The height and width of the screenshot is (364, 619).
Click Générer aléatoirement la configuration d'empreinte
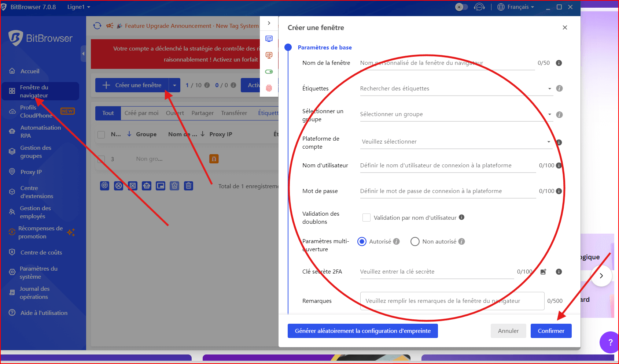(x=362, y=331)
